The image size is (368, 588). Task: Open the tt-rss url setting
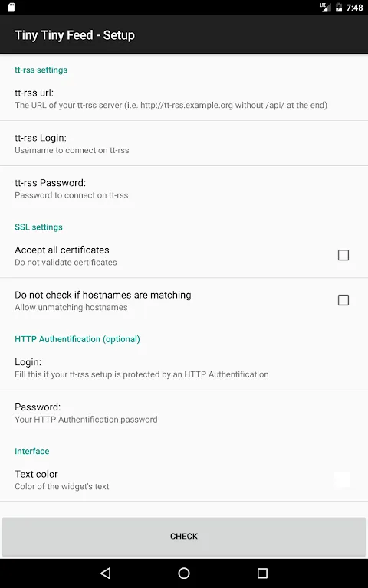[x=184, y=98]
